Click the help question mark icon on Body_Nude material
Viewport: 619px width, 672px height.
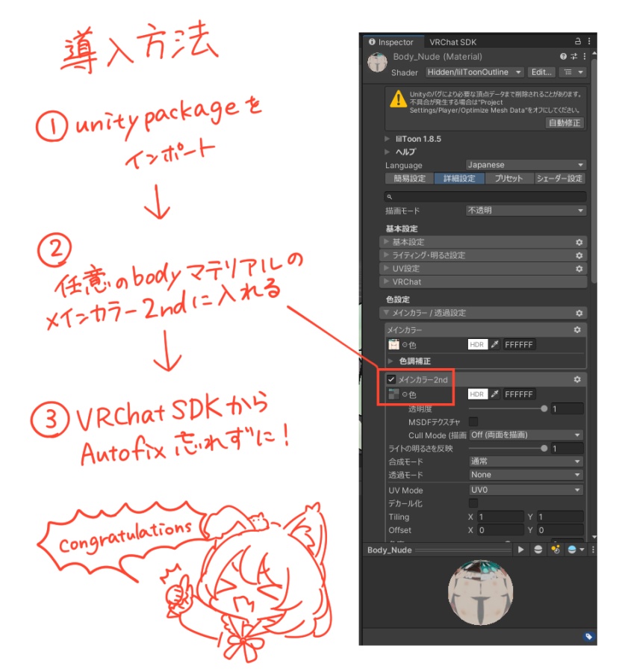point(564,57)
